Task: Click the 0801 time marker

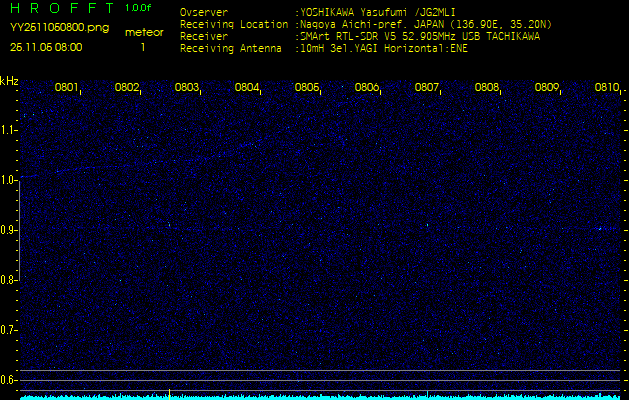Action: tap(67, 88)
